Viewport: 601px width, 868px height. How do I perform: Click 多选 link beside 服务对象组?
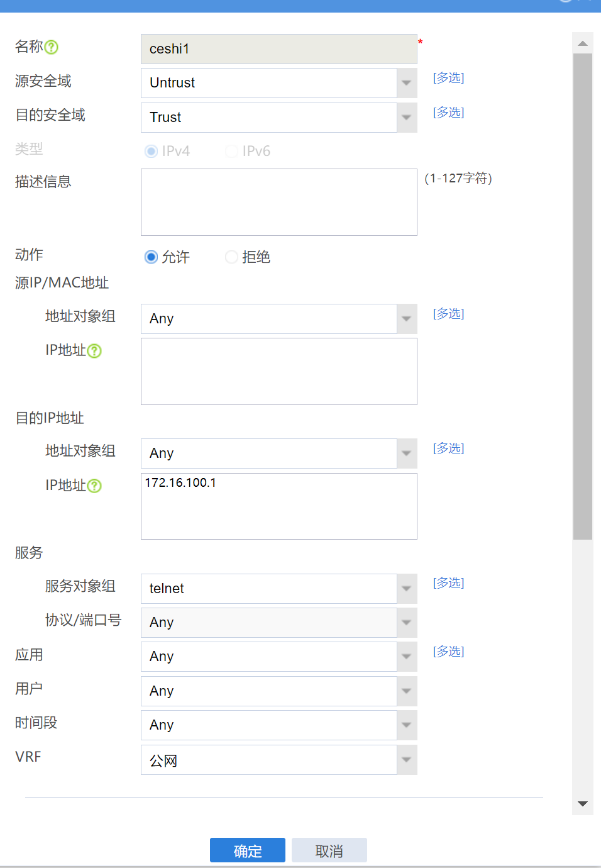[x=448, y=583]
